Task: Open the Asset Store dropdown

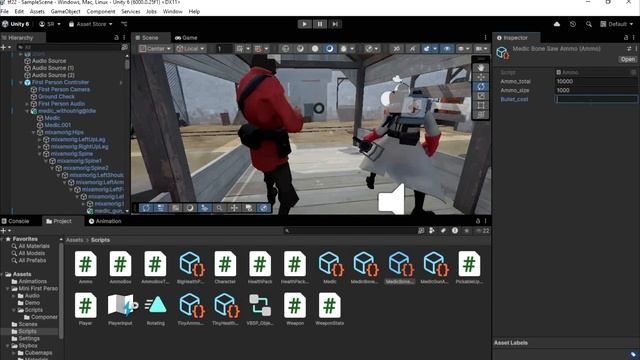Action: tap(90, 24)
